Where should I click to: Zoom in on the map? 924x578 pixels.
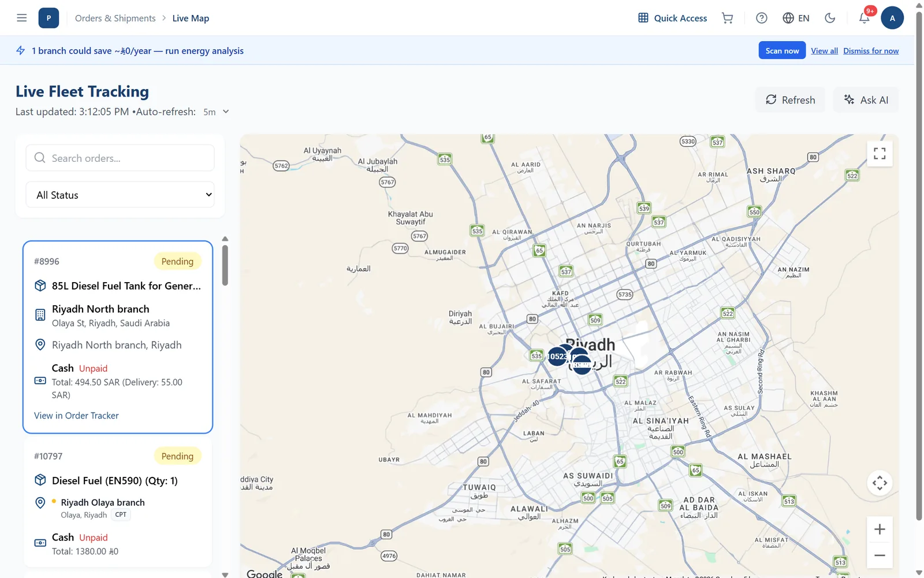point(880,529)
